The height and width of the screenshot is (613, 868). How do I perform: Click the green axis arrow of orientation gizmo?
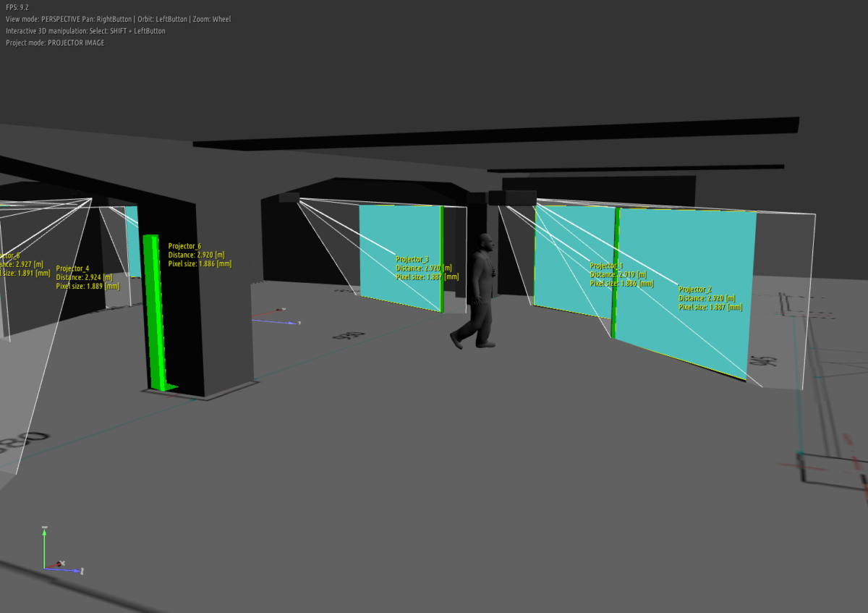tap(45, 543)
